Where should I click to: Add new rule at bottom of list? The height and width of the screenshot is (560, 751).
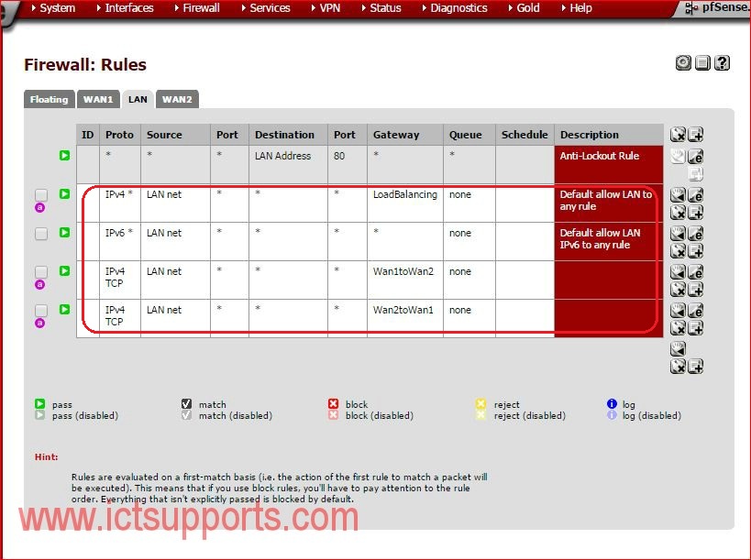click(695, 367)
